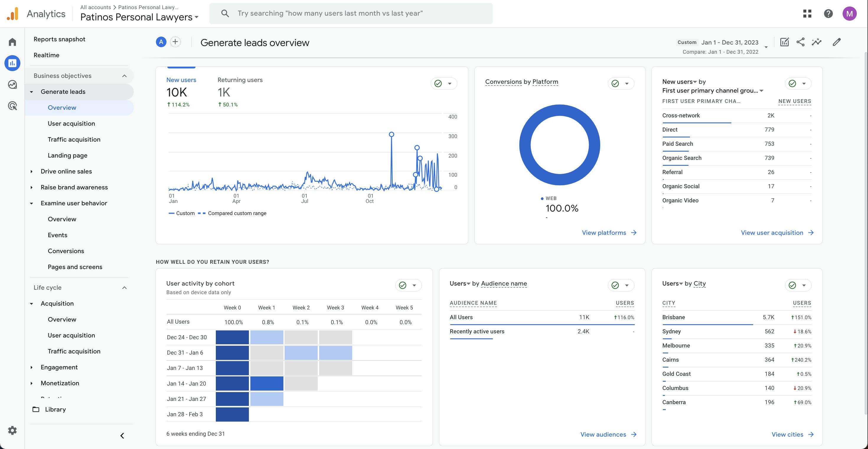This screenshot has height=449, width=868.
Task: Open First user primary channel group dropdown
Action: pyautogui.click(x=713, y=91)
